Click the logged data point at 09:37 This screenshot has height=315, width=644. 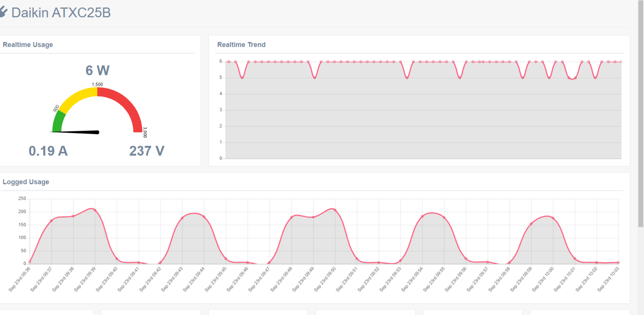pyautogui.click(x=51, y=221)
